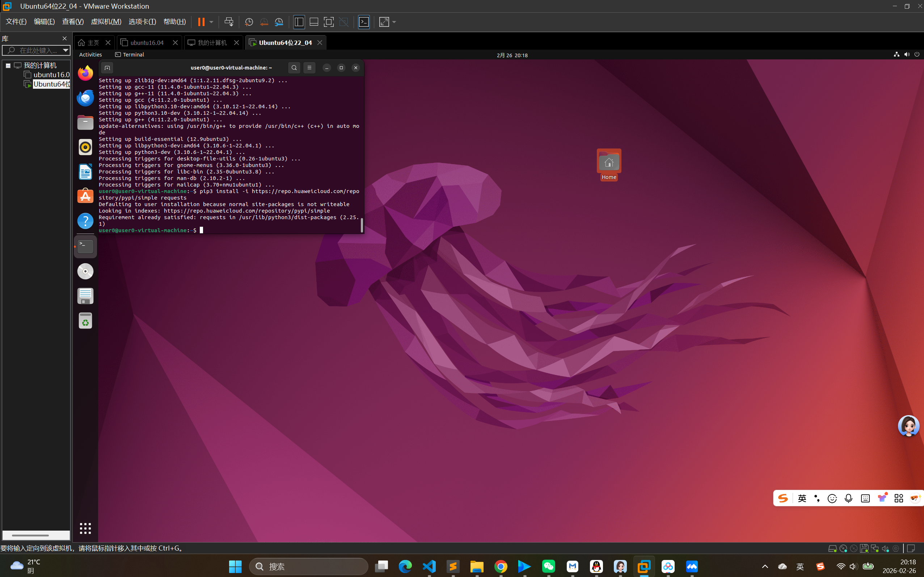Click the VMware snapshot manager icon

279,22
